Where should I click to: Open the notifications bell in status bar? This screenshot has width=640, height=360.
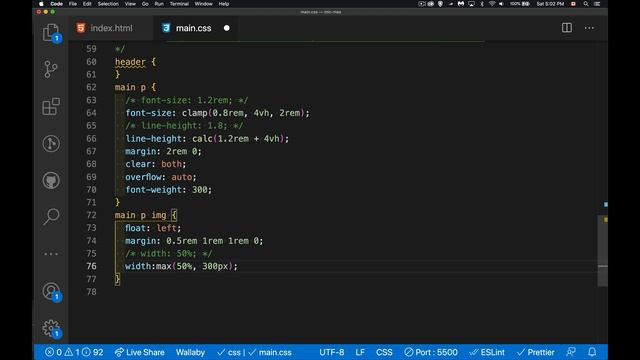[x=592, y=352]
